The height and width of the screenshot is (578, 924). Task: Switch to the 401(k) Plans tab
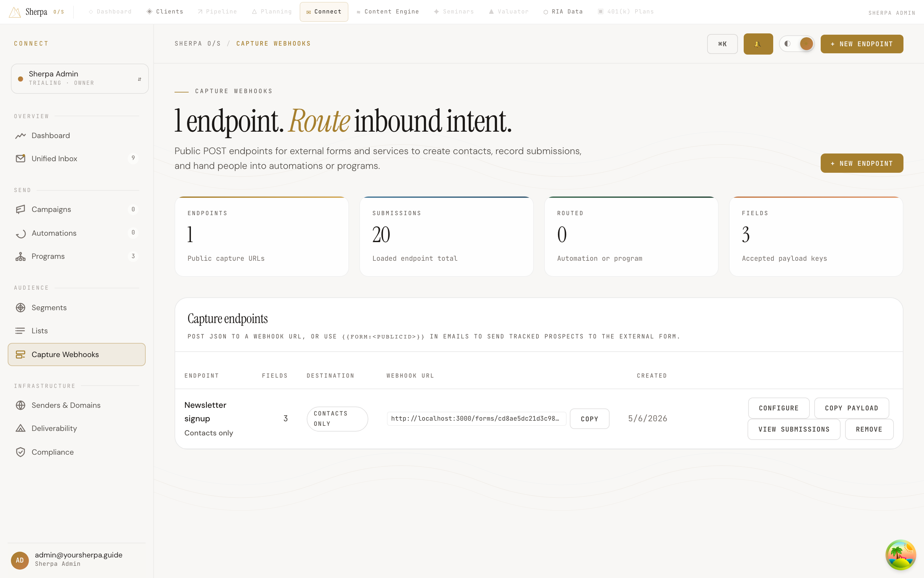[625, 12]
